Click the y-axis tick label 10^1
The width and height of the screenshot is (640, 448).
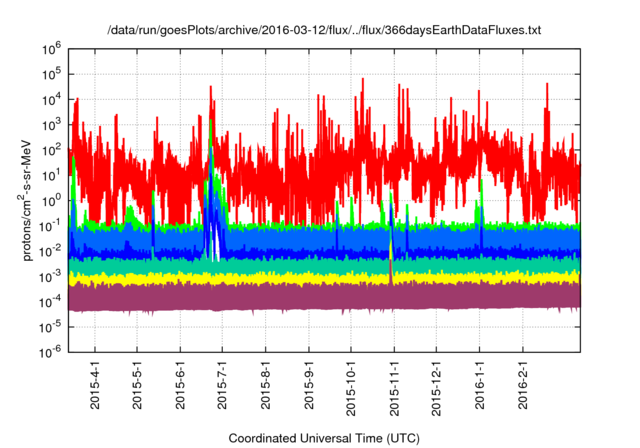(51, 175)
